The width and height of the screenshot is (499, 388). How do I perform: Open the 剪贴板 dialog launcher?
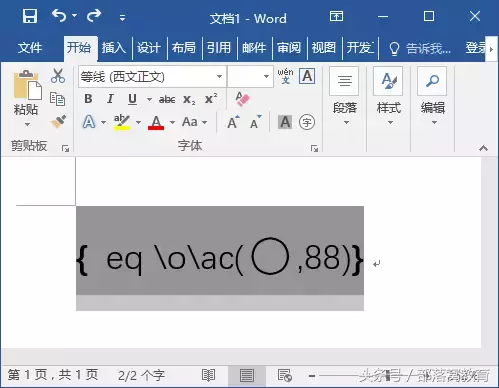pyautogui.click(x=65, y=148)
